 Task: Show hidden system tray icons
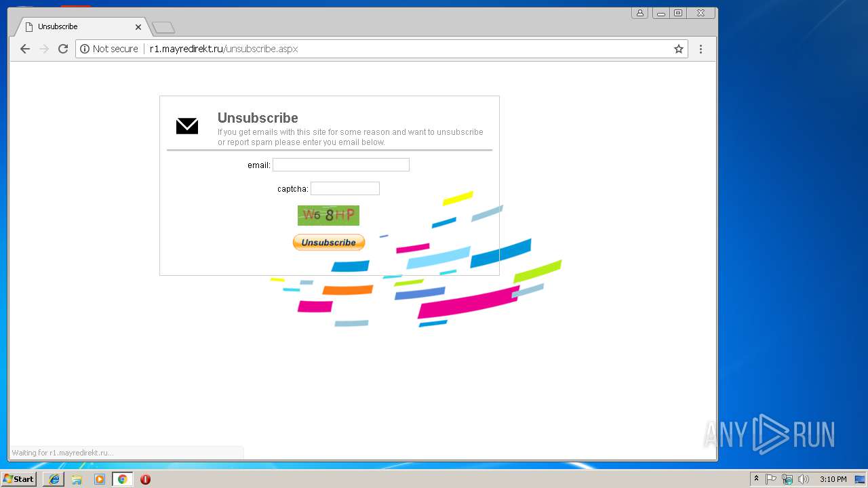(756, 479)
